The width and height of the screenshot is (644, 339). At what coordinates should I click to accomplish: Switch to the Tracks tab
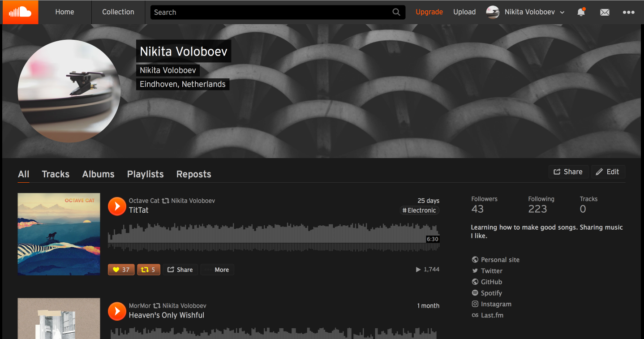pyautogui.click(x=56, y=174)
